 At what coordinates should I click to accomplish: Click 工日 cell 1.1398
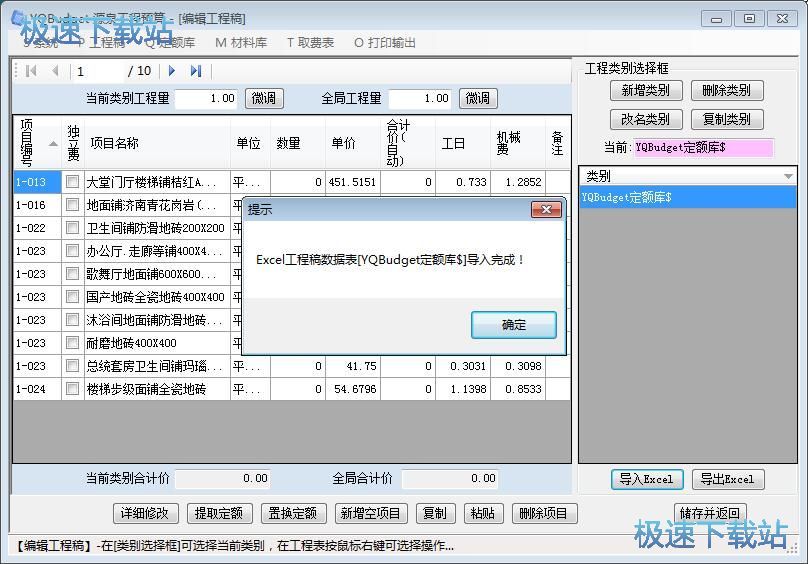click(463, 389)
